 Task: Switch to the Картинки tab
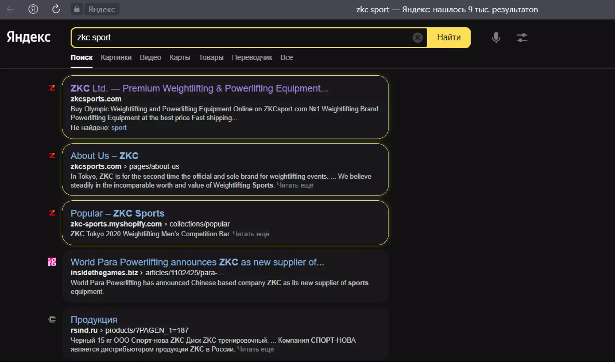pos(116,57)
